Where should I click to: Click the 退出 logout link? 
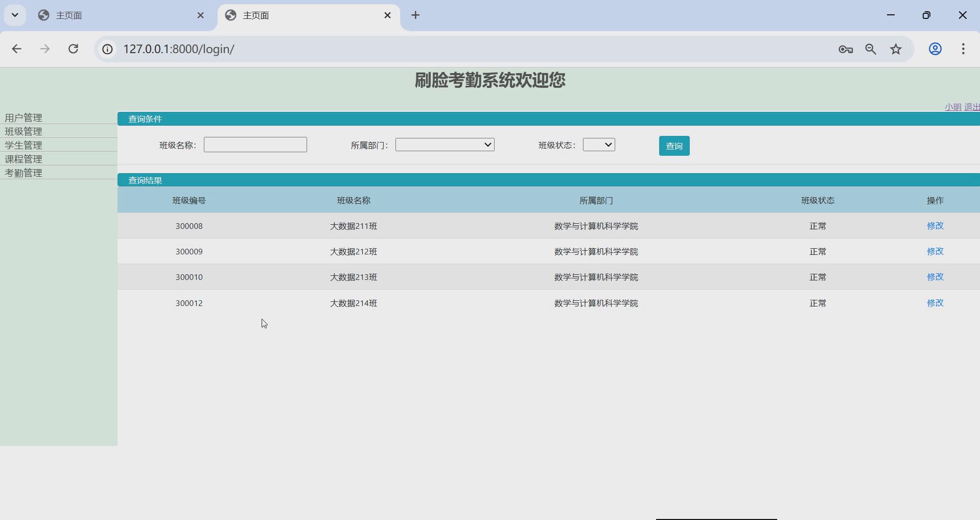972,106
